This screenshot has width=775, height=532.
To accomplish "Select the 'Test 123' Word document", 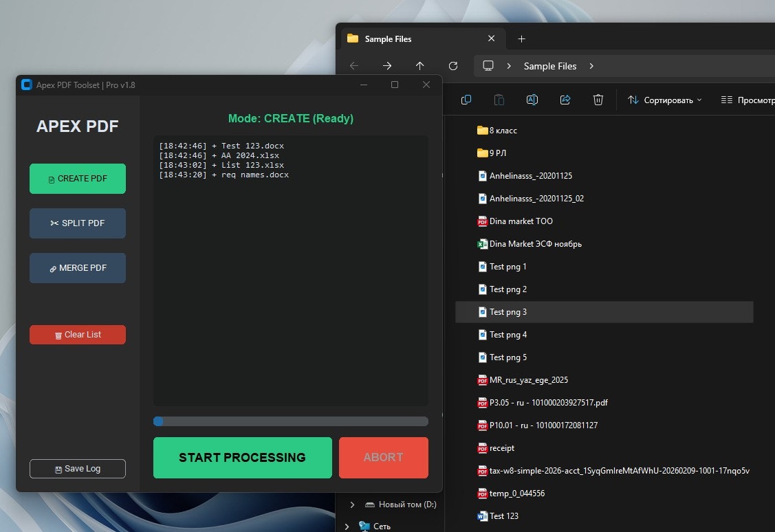I will [604, 516].
